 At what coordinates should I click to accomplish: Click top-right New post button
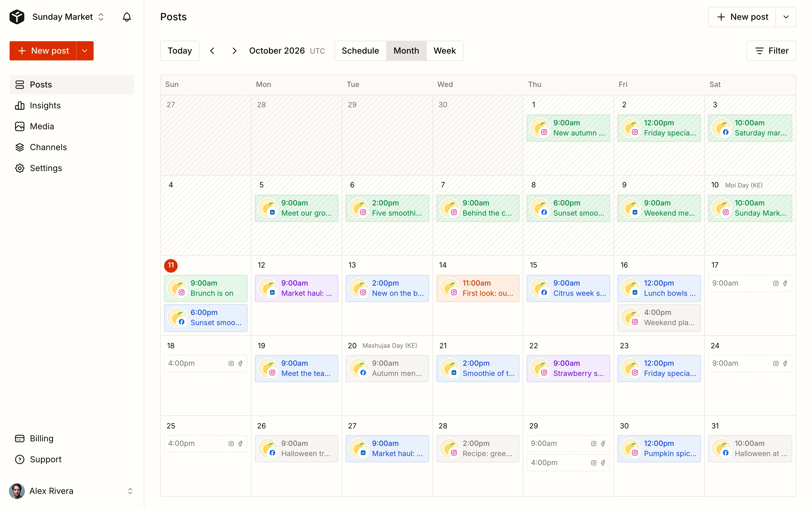pyautogui.click(x=742, y=17)
